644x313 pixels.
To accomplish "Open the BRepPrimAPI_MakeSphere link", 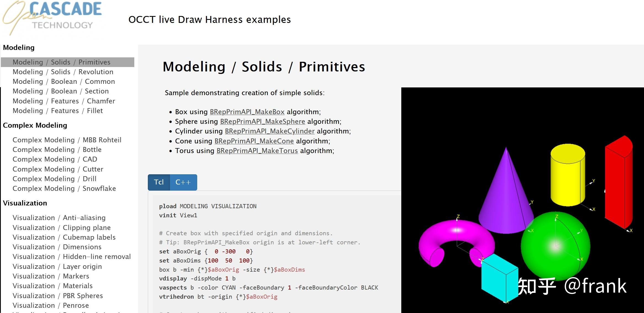I will [262, 121].
